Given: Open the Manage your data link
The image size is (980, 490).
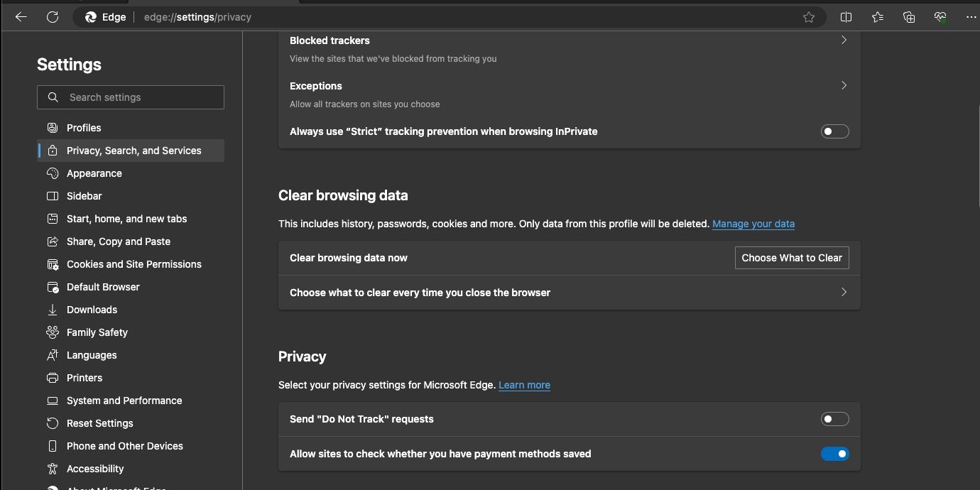Looking at the screenshot, I should pyautogui.click(x=753, y=224).
